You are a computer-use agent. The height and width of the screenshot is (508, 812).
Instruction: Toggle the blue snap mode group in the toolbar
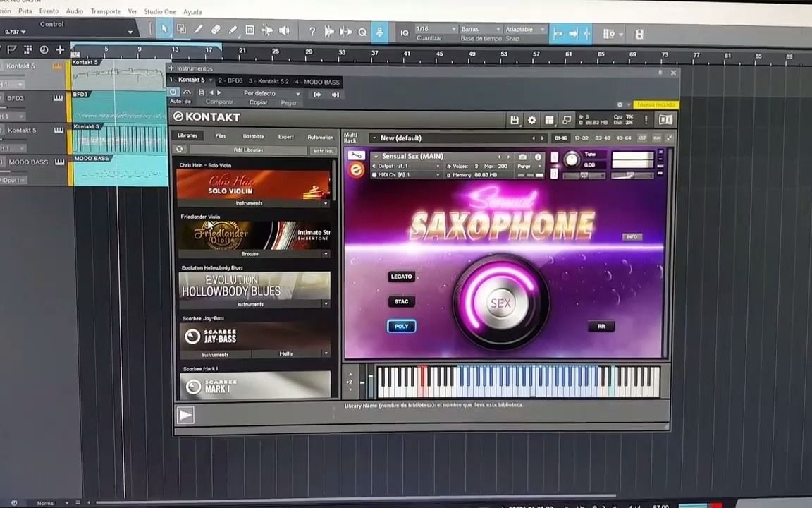(x=572, y=34)
